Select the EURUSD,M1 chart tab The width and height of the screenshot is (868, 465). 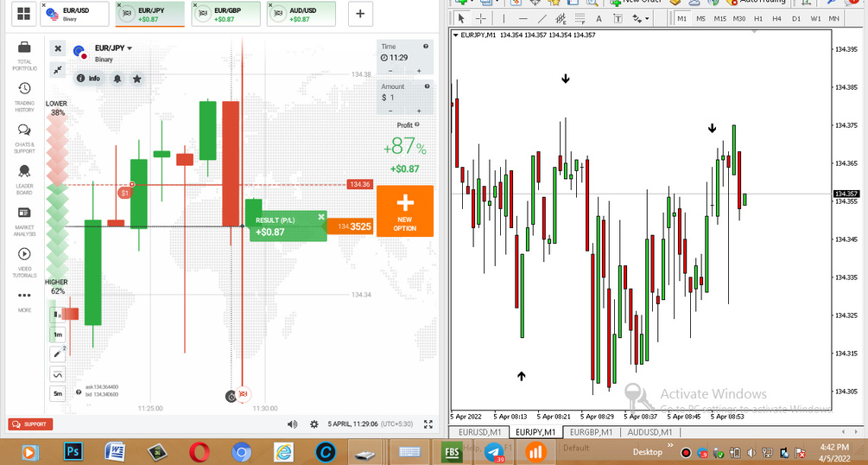[x=478, y=432]
